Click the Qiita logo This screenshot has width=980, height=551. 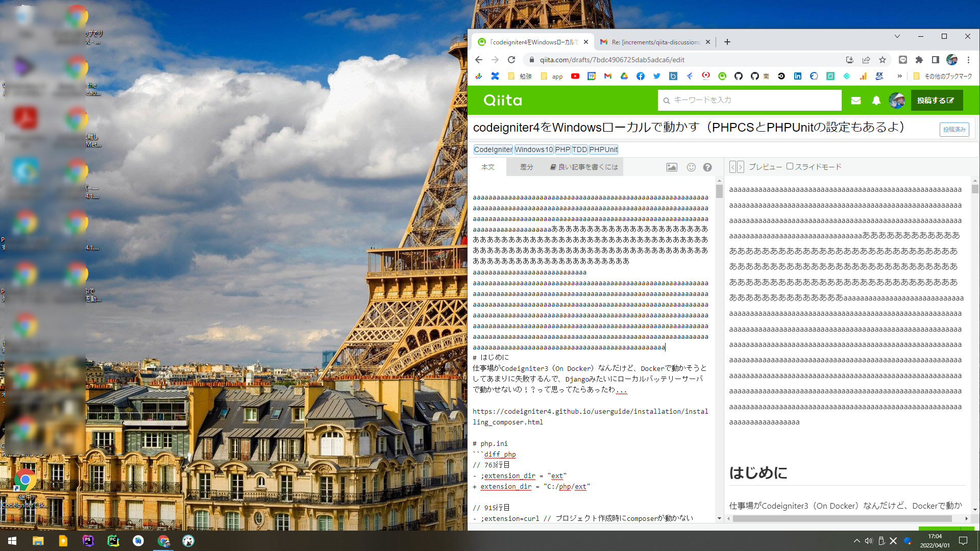pos(503,101)
